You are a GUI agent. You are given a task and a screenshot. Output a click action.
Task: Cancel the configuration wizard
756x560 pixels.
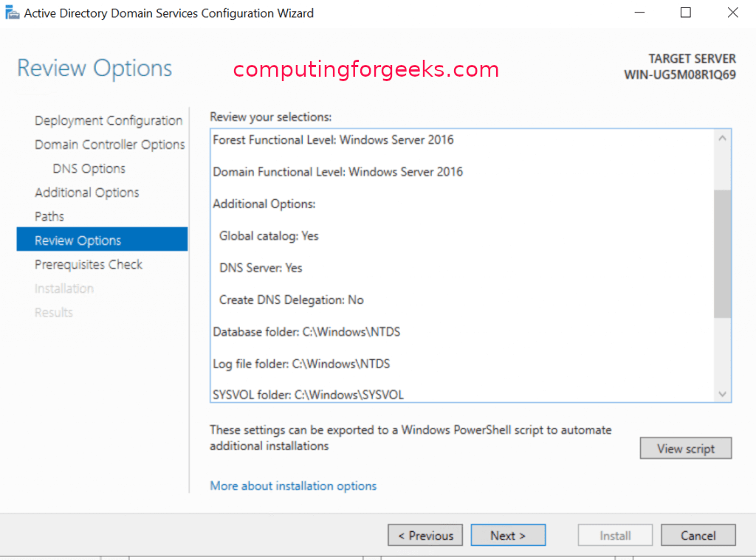698,536
